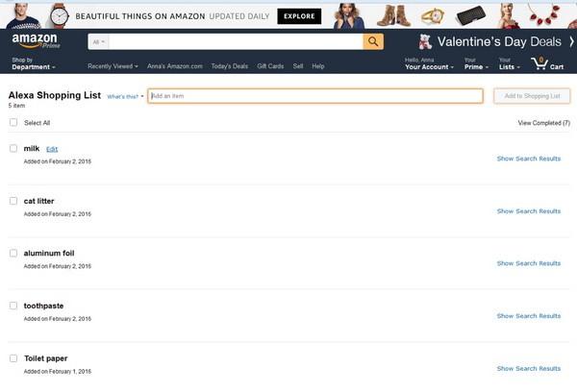Show Search Results for aluminum foil
Screen dimensions: 577x392
(529, 263)
